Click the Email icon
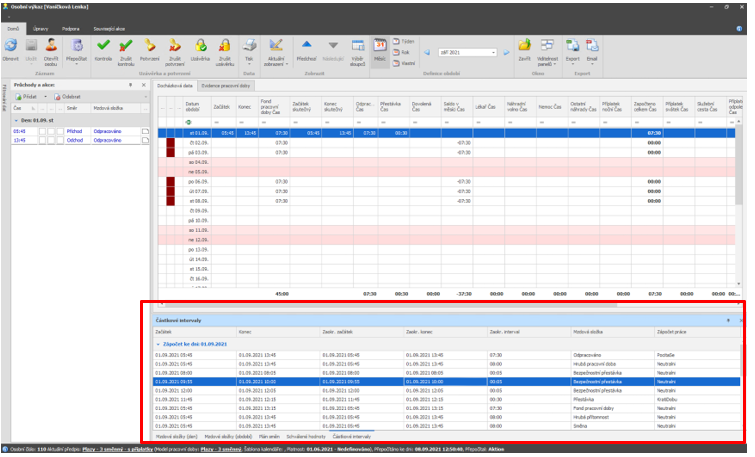The image size is (755, 457). [592, 46]
